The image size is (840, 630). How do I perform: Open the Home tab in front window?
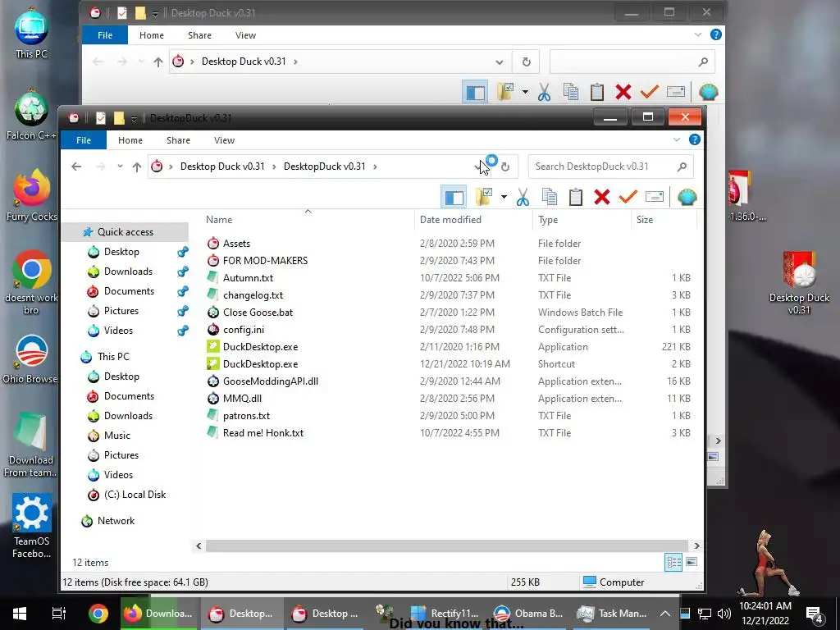pyautogui.click(x=130, y=140)
